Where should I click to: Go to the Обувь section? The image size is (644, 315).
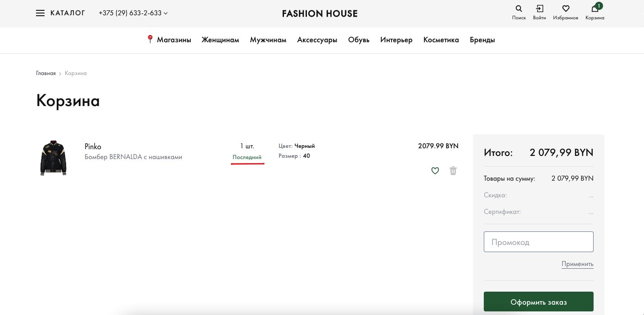(x=359, y=40)
